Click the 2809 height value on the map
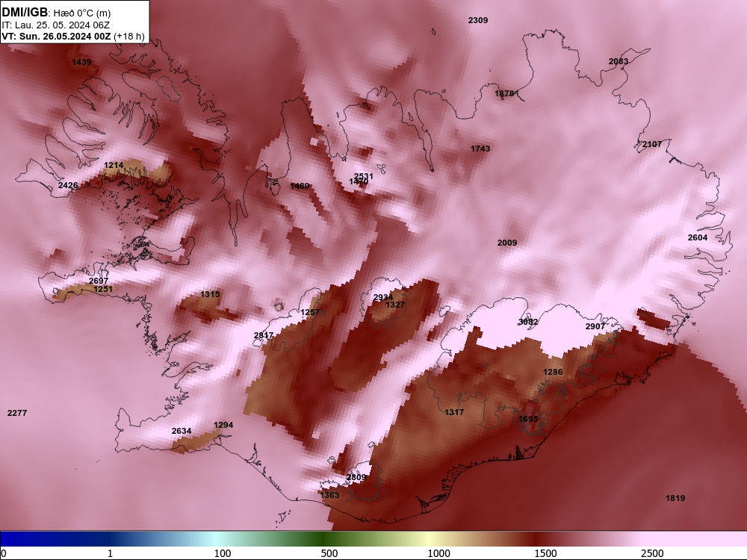Image resolution: width=747 pixels, height=560 pixels. click(x=356, y=477)
